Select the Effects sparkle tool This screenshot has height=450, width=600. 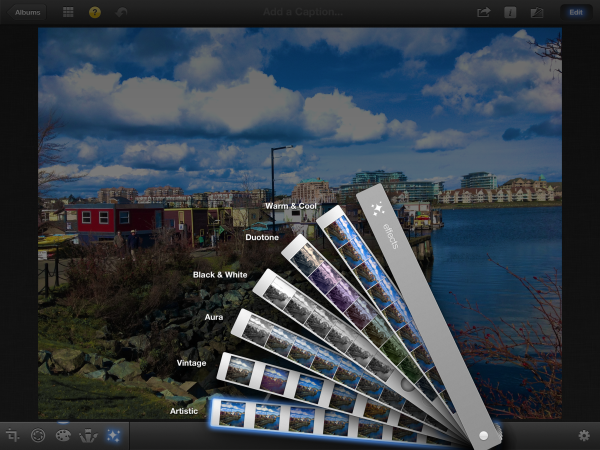113,435
